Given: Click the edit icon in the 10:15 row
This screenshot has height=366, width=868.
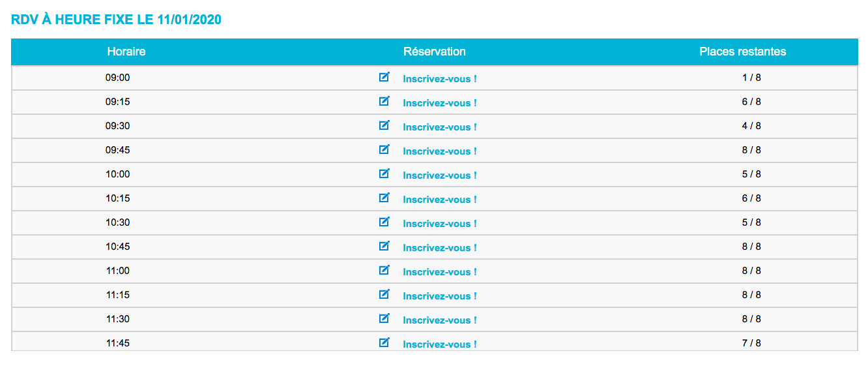Looking at the screenshot, I should 384,198.
